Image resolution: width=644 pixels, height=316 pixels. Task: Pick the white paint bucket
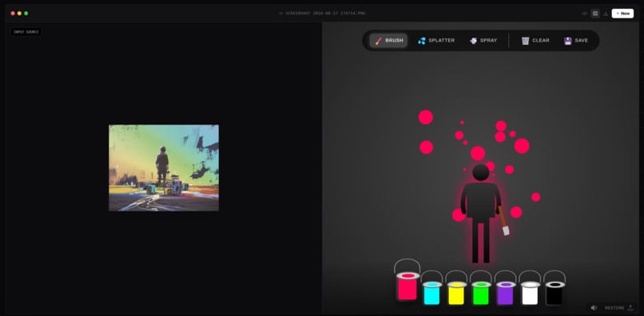530,288
